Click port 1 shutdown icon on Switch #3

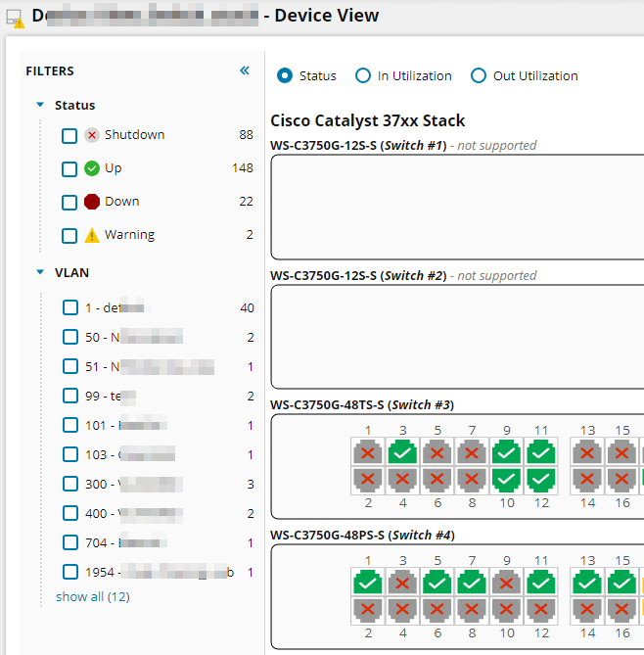(368, 451)
